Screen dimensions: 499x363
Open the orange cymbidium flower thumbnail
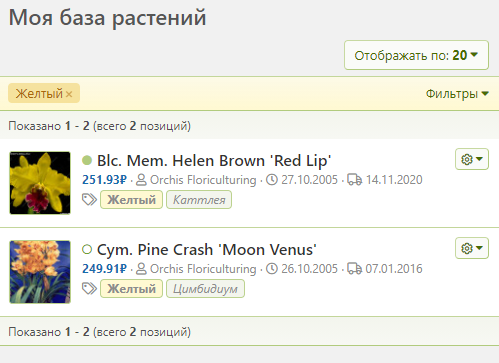[40, 272]
